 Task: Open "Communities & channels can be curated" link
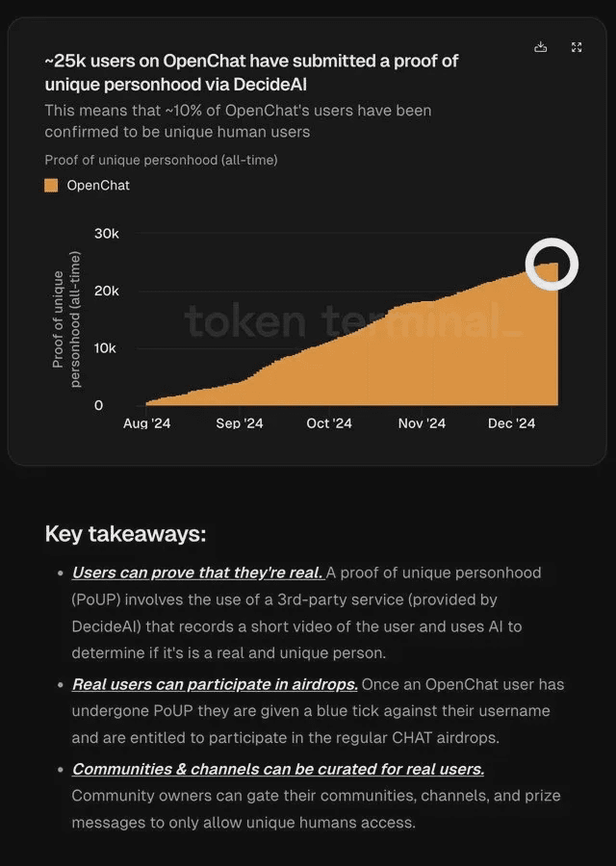coord(277,769)
